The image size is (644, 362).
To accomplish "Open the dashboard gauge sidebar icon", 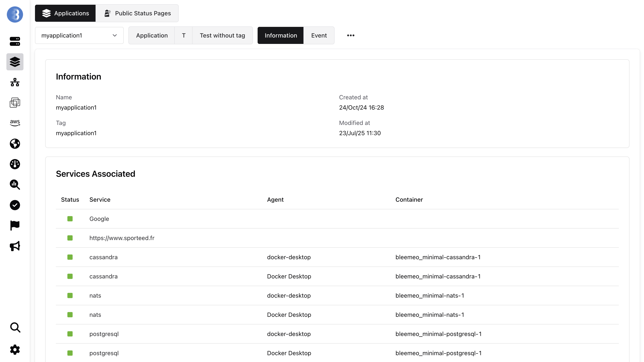I will point(15,164).
